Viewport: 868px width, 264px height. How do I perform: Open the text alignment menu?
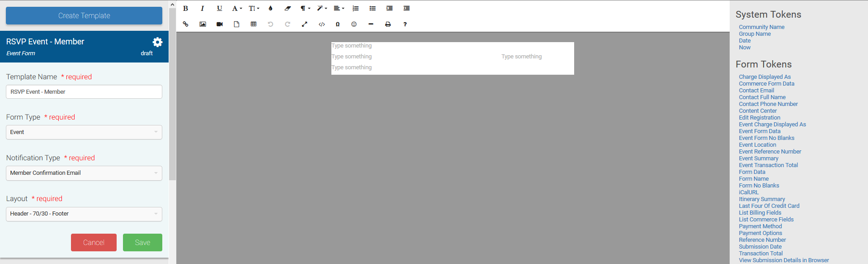(x=339, y=9)
